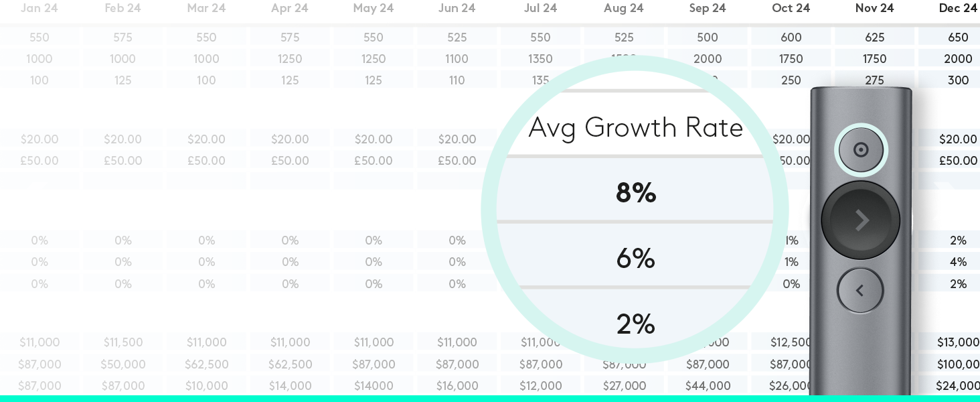980x402 pixels.
Task: Click the remote's back arrow button
Action: pyautogui.click(x=860, y=290)
